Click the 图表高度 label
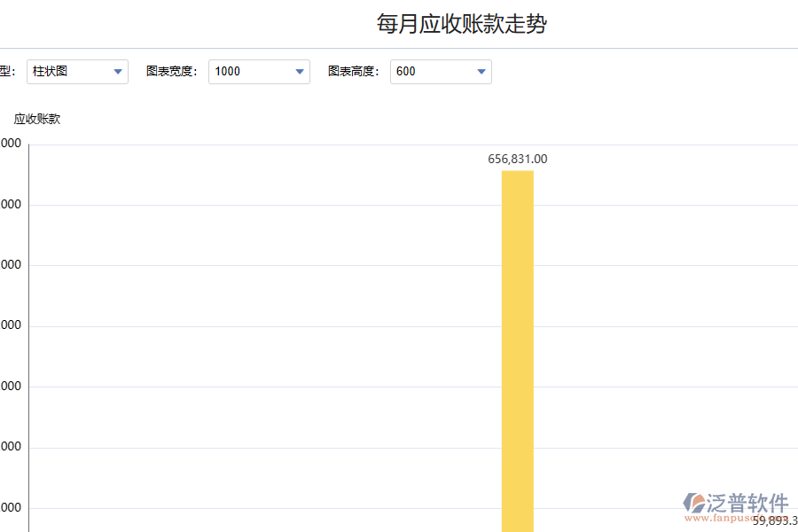798x532 pixels. click(353, 71)
